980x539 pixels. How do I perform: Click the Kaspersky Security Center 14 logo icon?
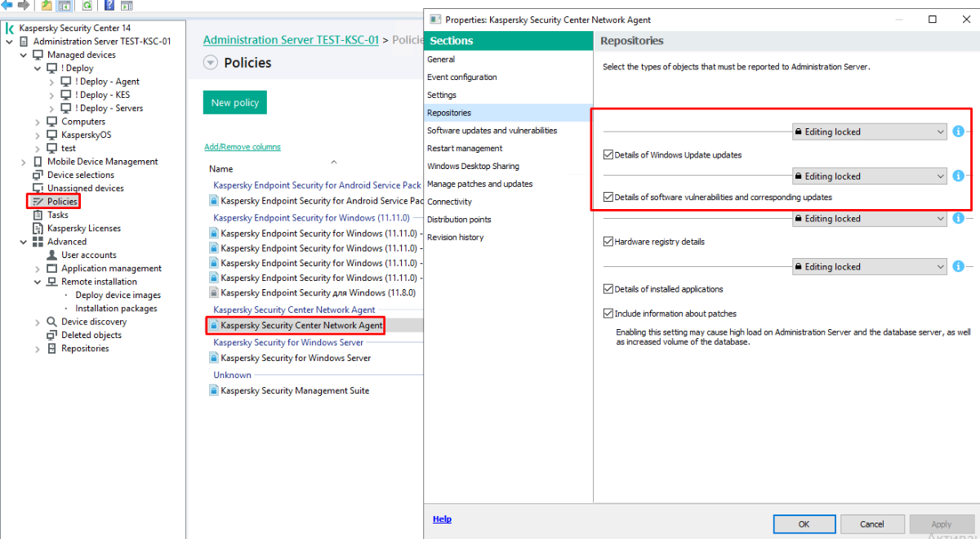[10, 28]
